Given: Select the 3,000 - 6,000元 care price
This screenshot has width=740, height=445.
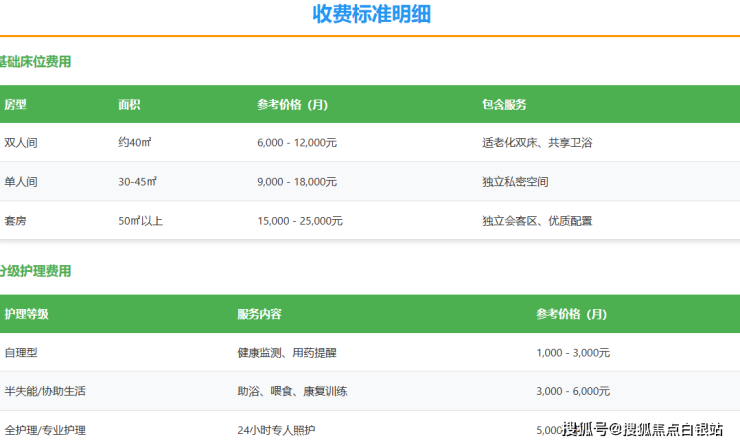Looking at the screenshot, I should tap(573, 391).
